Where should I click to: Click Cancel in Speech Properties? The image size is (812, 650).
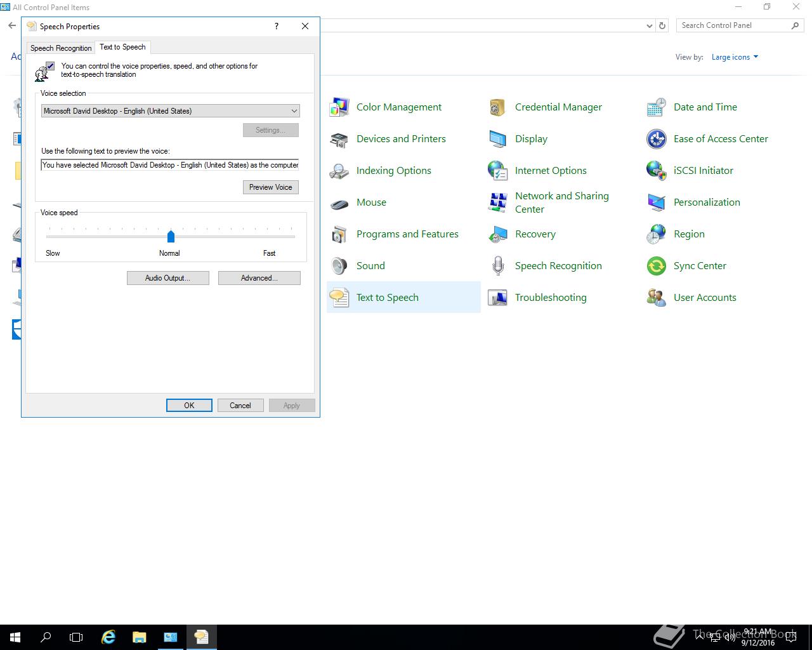pos(240,406)
